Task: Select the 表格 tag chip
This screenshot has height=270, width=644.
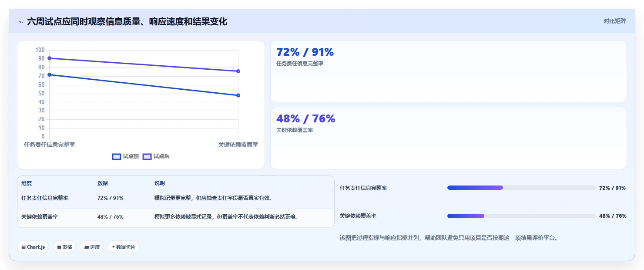Action: (64, 247)
